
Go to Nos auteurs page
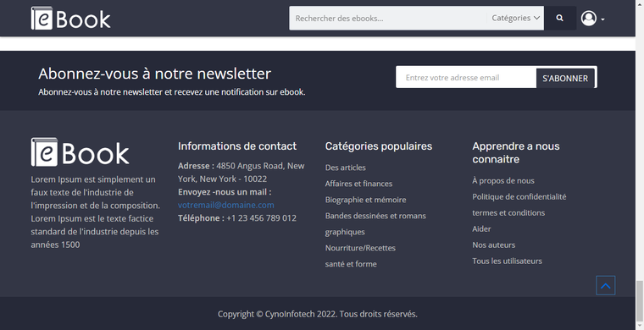click(x=494, y=245)
